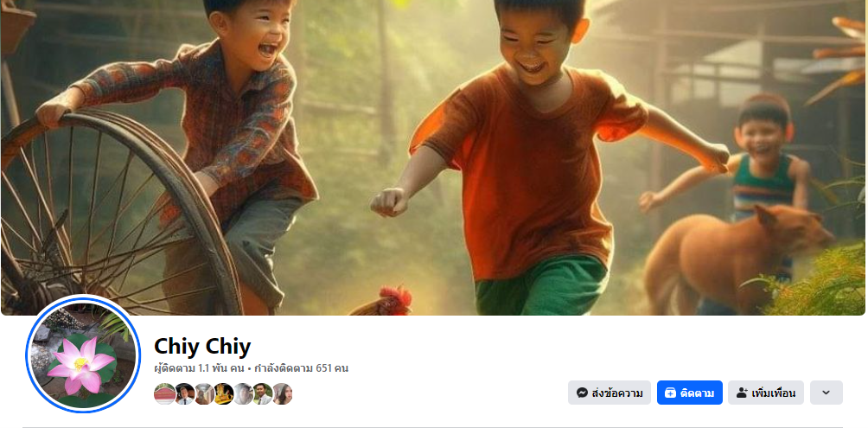868x428 pixels.
Task: Send a message via ส่งข้อความ text
Action: tap(617, 393)
